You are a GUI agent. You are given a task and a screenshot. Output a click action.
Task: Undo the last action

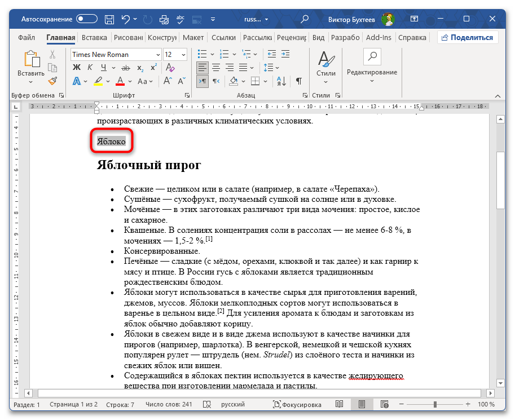pyautogui.click(x=125, y=19)
